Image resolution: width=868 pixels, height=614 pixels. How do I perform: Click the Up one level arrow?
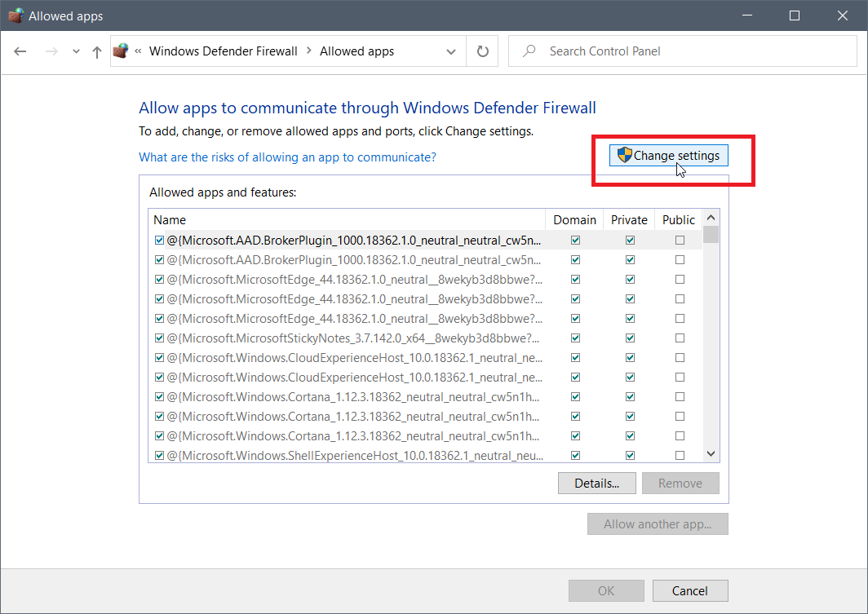click(x=97, y=51)
